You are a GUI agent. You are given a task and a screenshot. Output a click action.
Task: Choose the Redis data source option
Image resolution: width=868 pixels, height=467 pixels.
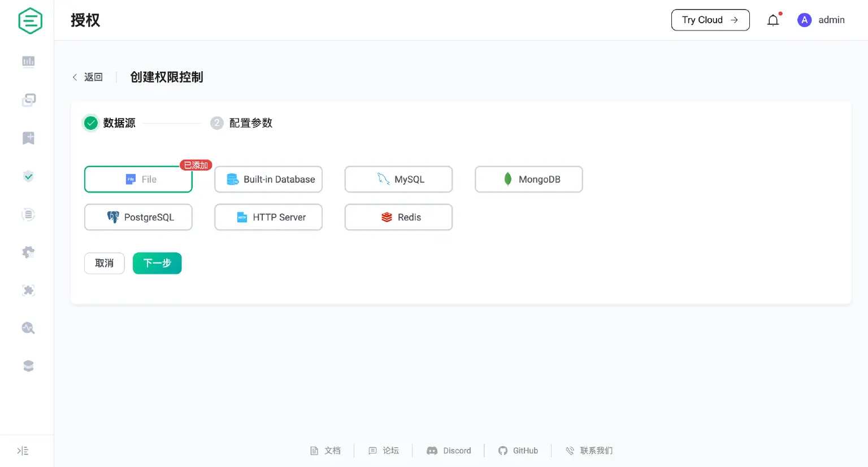pyautogui.click(x=398, y=217)
